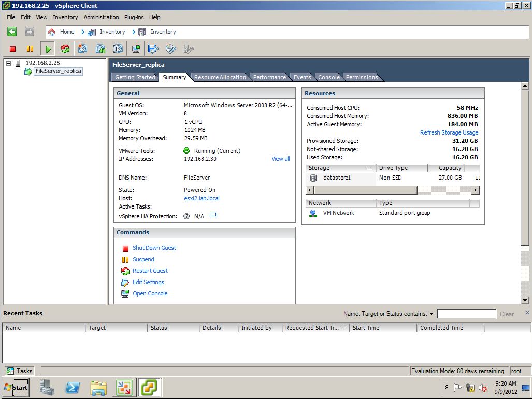532x399 pixels.
Task: Click the Recent Tasks filter text field
Action: [467, 314]
